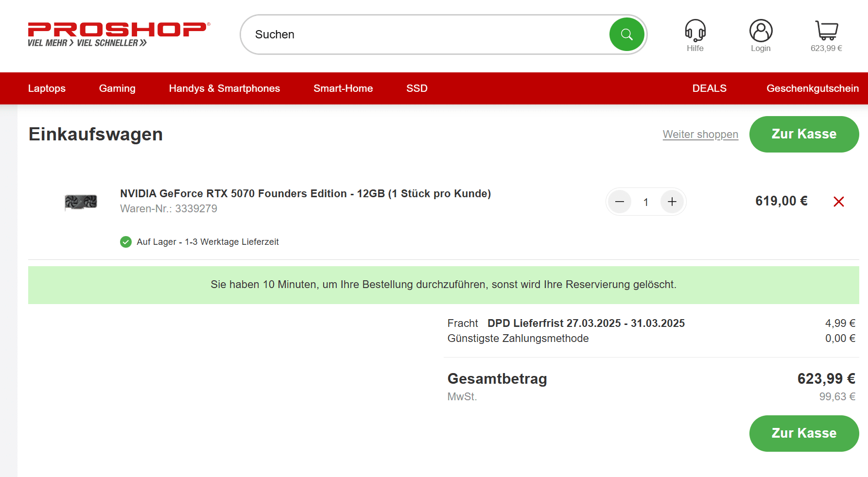This screenshot has height=477, width=868.
Task: Open the Smart-Home menu
Action: [x=343, y=88]
